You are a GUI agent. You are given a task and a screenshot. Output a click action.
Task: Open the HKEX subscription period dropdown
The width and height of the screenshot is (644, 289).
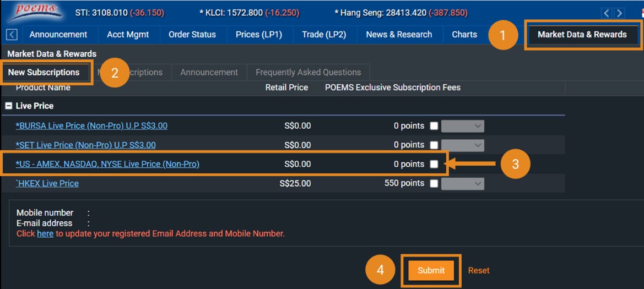(x=463, y=184)
